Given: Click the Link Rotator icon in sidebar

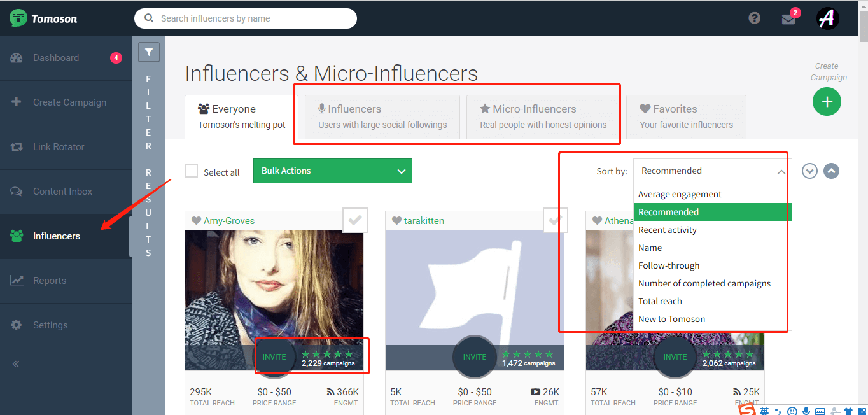Looking at the screenshot, I should [x=17, y=147].
